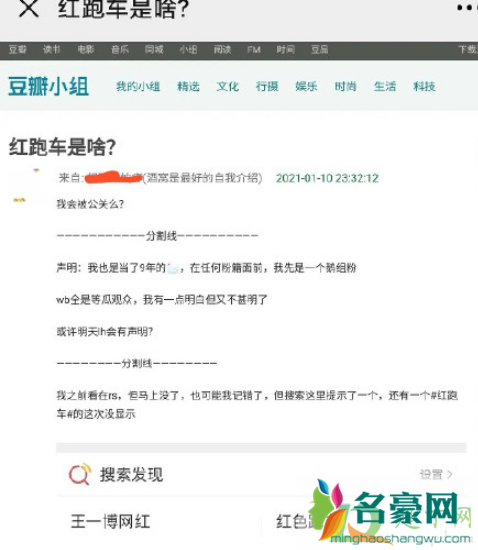This screenshot has height=550, width=478.
Task: Click the line wb全是等瓜观众
Action: [x=162, y=300]
